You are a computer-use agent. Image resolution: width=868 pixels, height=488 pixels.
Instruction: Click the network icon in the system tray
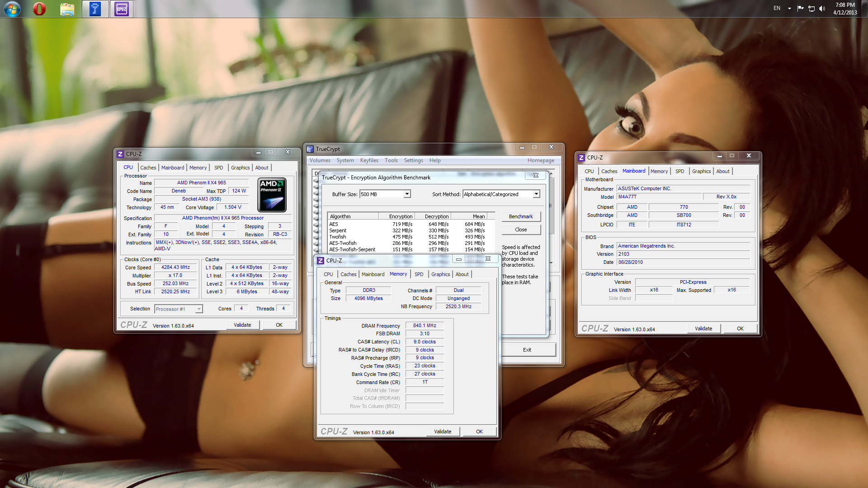click(x=811, y=9)
